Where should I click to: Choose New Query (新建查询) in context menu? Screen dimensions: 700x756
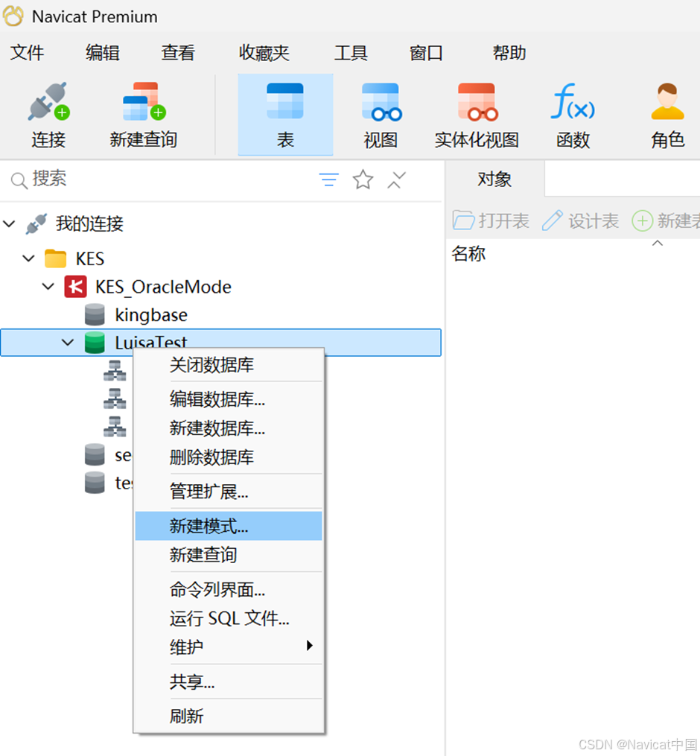click(x=229, y=555)
